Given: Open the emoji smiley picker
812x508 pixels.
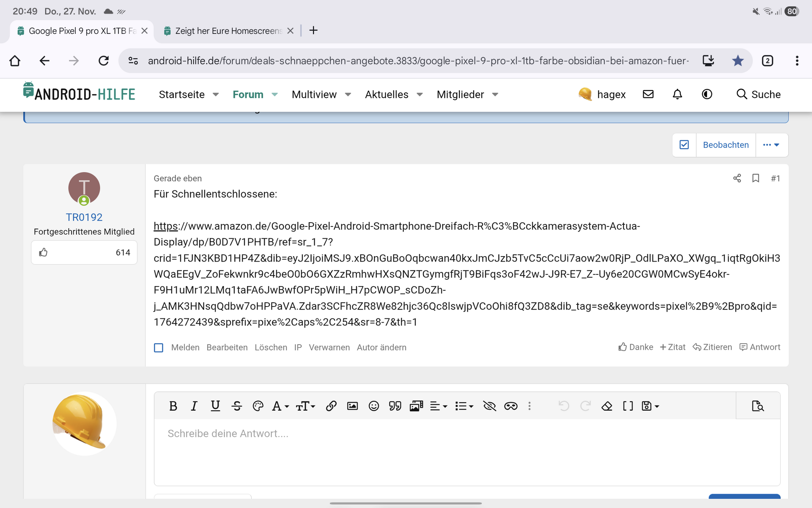Looking at the screenshot, I should 373,406.
